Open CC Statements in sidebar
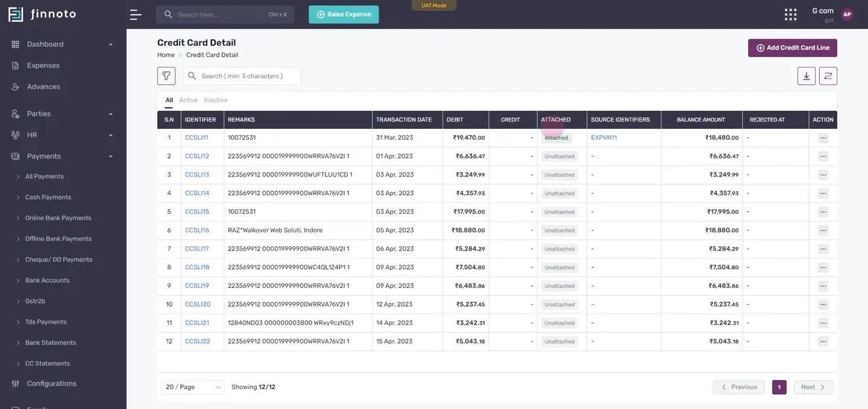 (47, 363)
